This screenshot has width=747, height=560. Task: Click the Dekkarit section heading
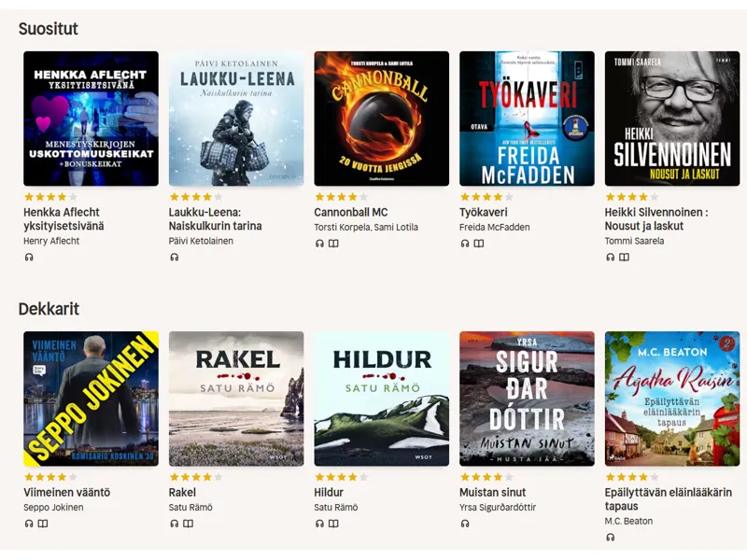pos(49,309)
